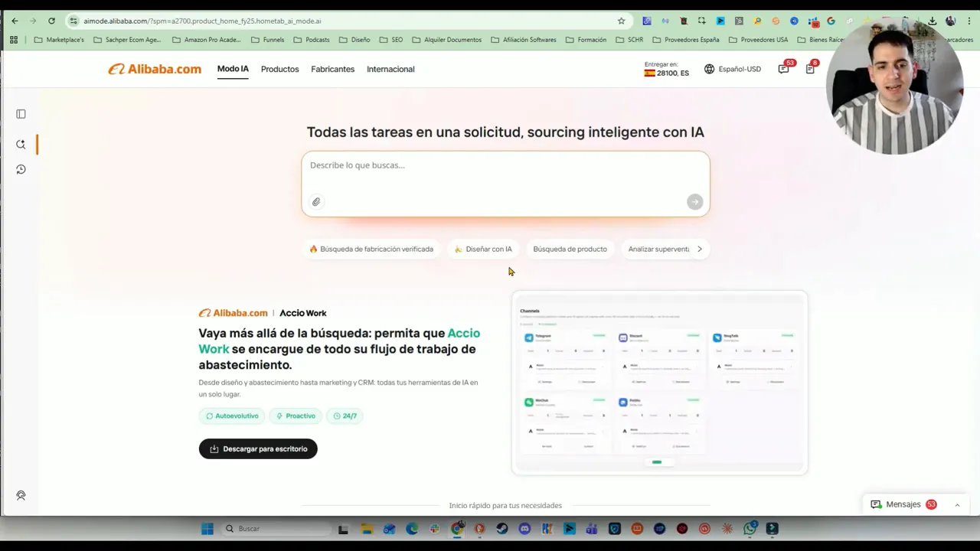
Task: Open the Accio Work channels preview image
Action: (659, 383)
